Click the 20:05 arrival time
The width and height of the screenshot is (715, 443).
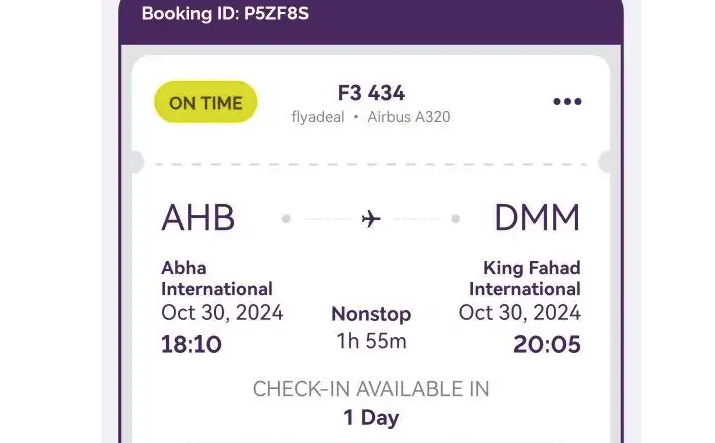(x=547, y=345)
